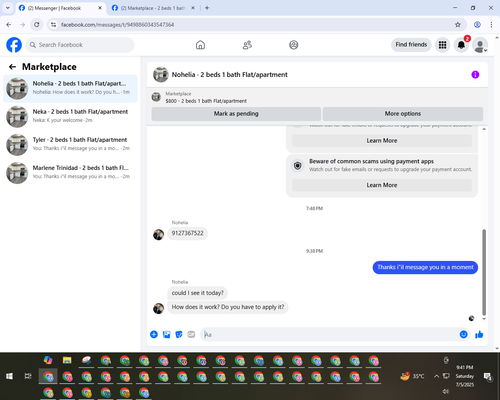Open the Windows notification center
Screen dimensions: 500x400
pyautogui.click(x=488, y=377)
